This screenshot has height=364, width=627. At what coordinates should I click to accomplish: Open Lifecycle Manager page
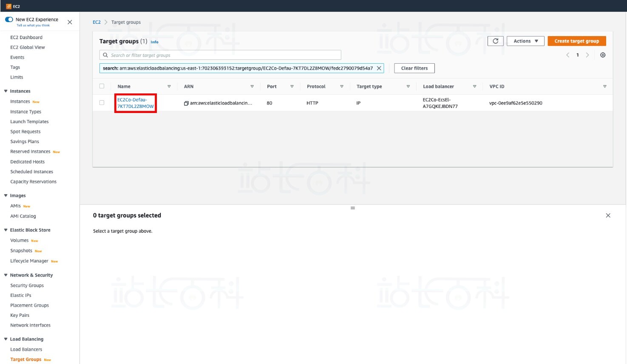tap(29, 261)
